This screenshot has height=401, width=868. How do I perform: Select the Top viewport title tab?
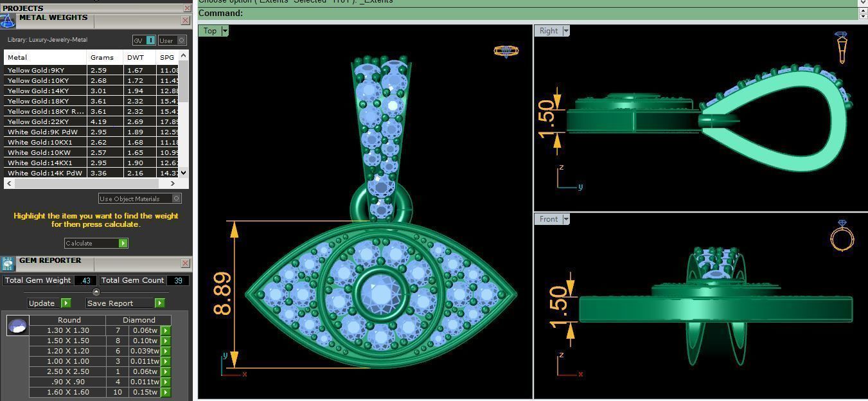[210, 31]
